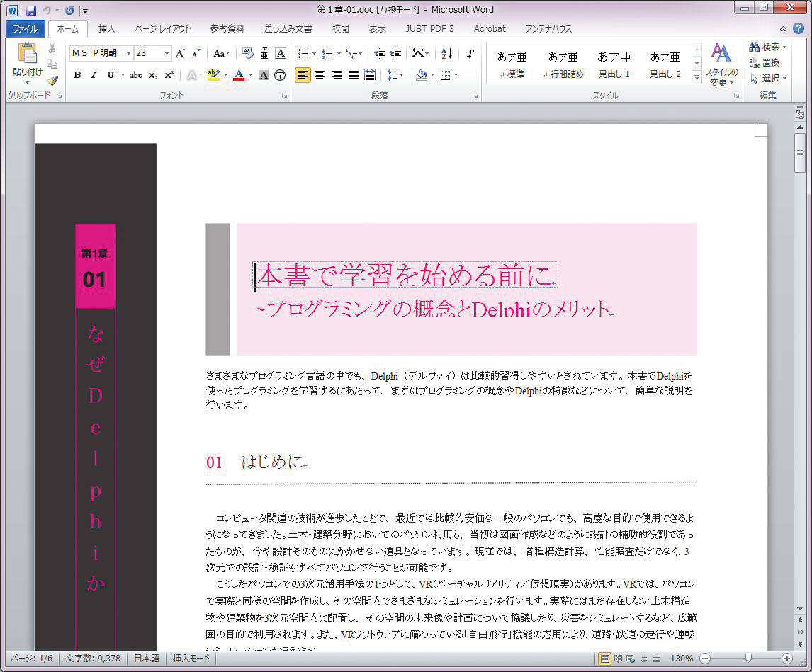812x672 pixels.
Task: Switch to Full Screen Reading view
Action: pos(618,659)
